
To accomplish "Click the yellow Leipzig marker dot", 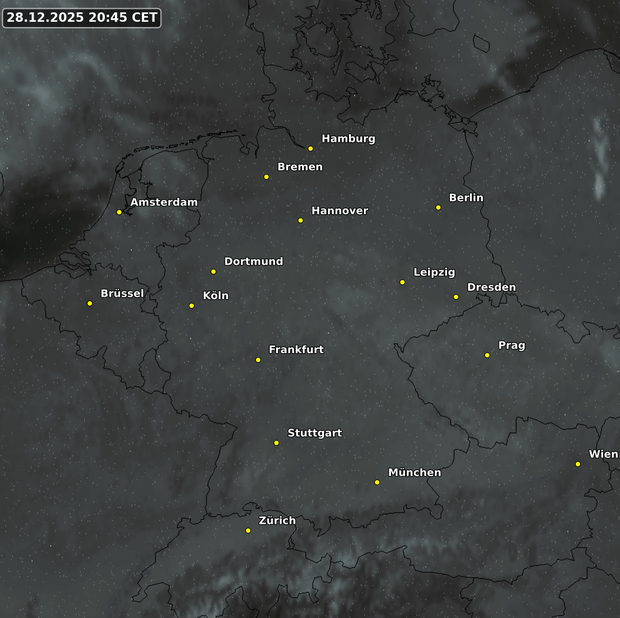I will 402,282.
